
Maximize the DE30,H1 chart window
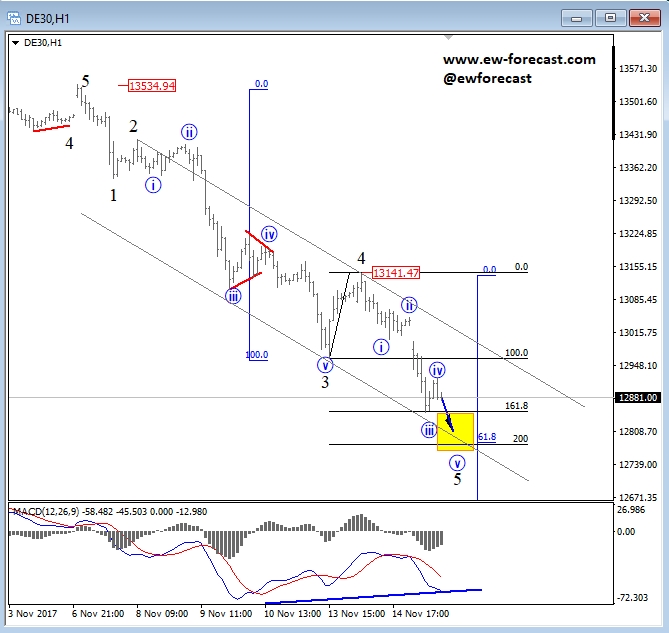610,18
